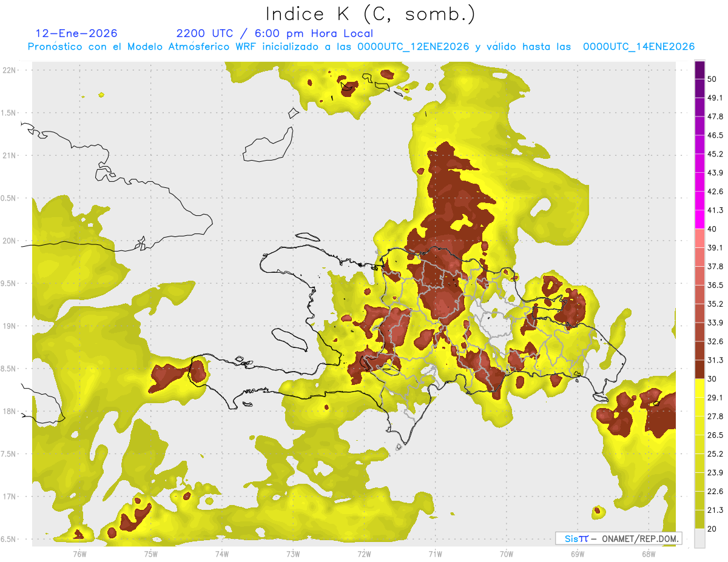Click the color scale value '25.2'
Screen dimensions: 728x562
715,454
